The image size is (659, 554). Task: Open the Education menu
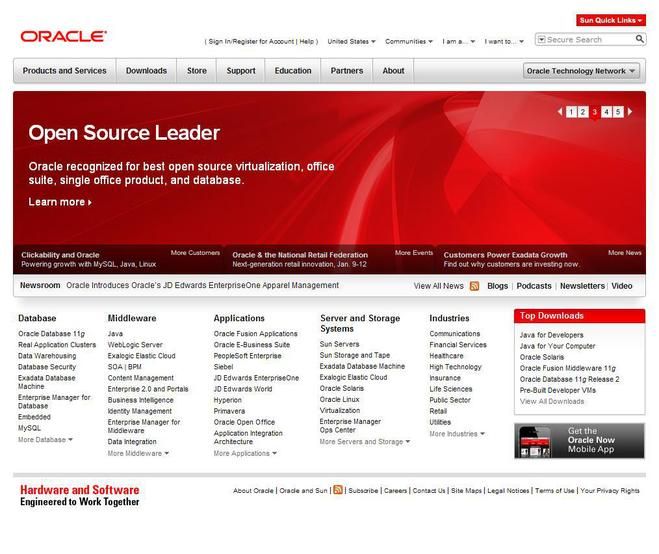click(x=293, y=71)
